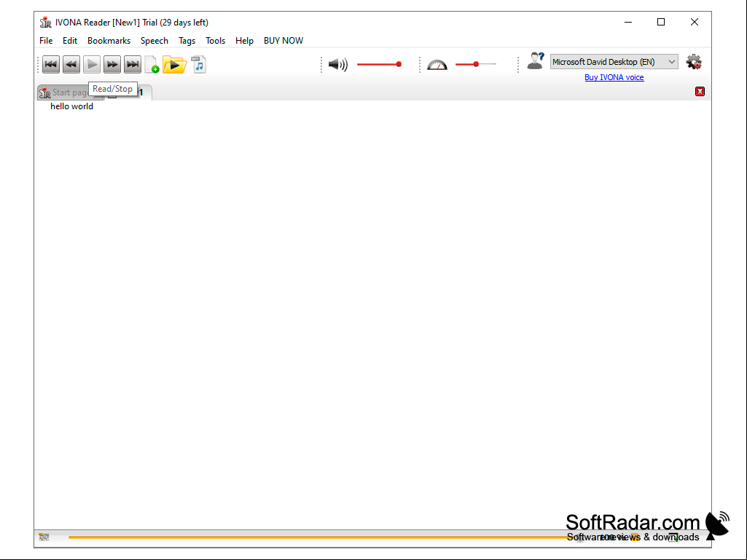The height and width of the screenshot is (560, 747).
Task: Open the Tools menu
Action: coord(215,41)
